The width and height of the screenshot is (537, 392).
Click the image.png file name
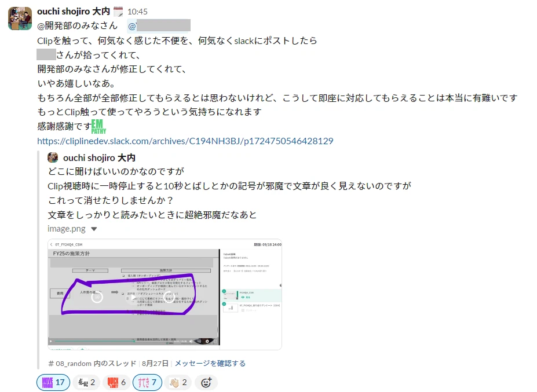67,229
